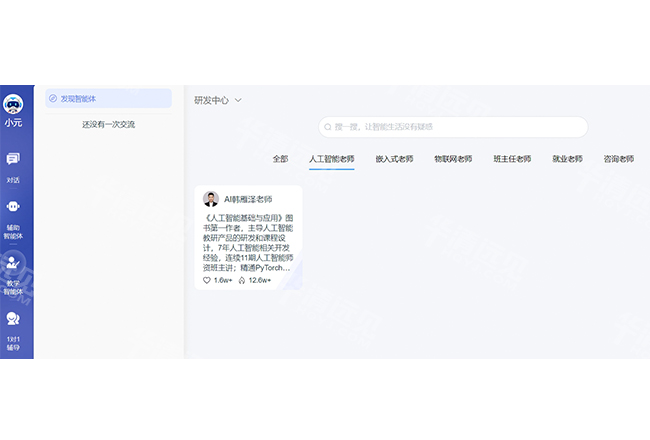
Task: Click the 小元 robot avatar logo
Action: coord(13,104)
